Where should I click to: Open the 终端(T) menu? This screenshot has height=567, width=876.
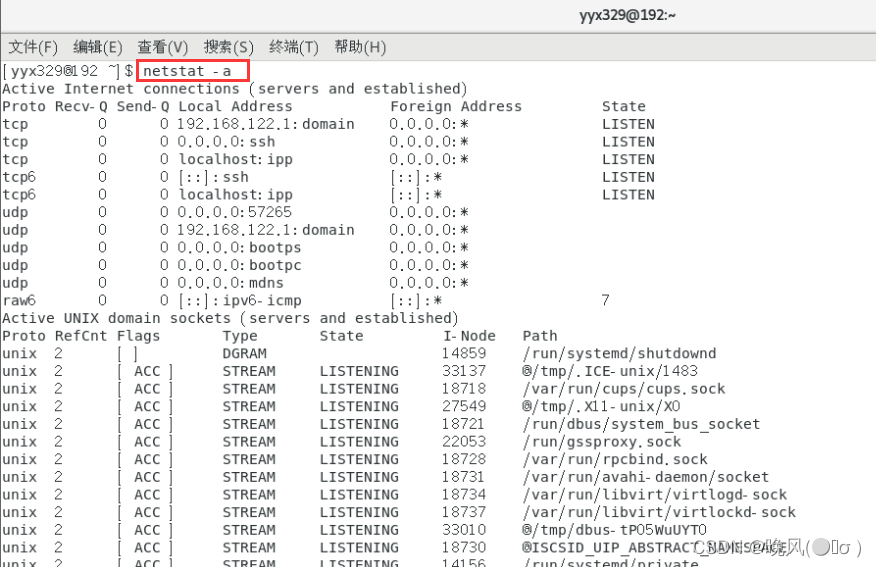tap(294, 47)
